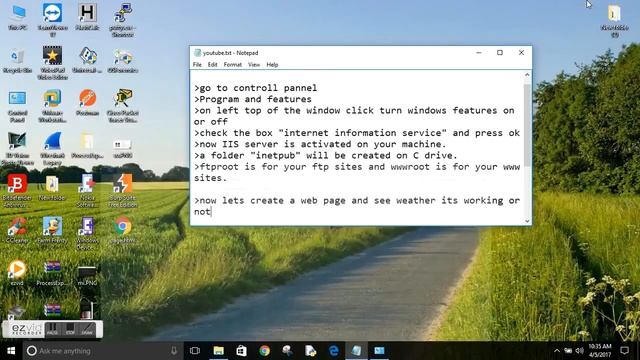Open File Explorer from the taskbar
640x360 pixels.
(218, 351)
